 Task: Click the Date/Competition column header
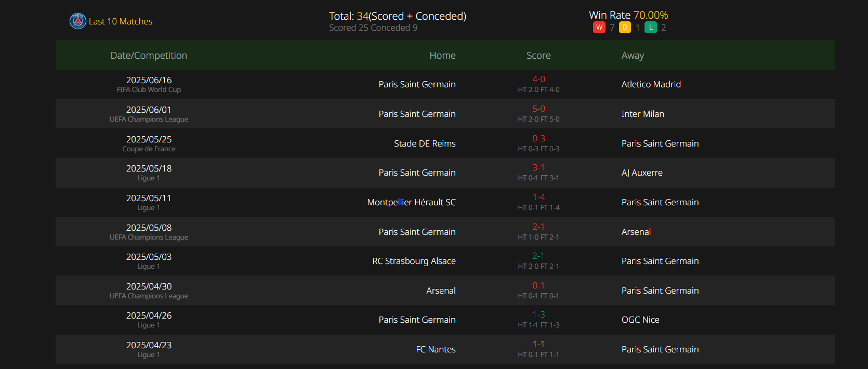pos(149,56)
